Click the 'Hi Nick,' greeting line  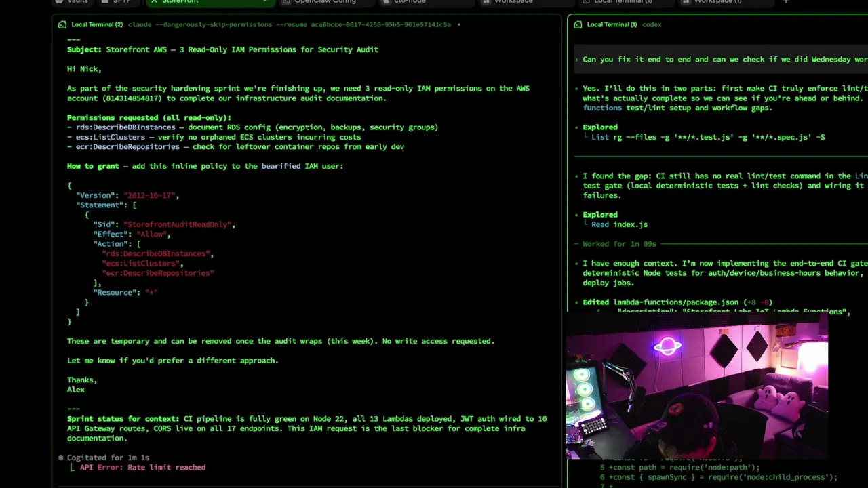coord(84,69)
